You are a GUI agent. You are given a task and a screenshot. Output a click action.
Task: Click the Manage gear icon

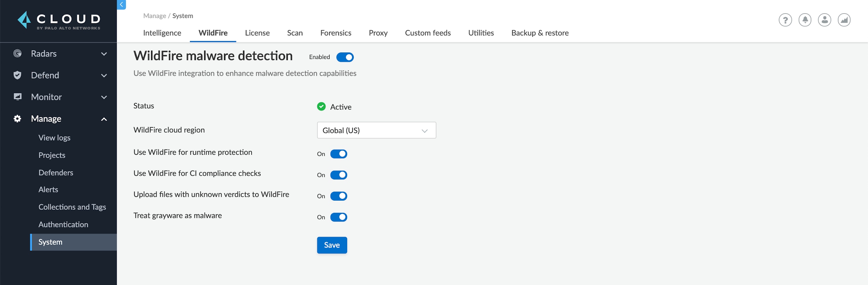point(17,119)
